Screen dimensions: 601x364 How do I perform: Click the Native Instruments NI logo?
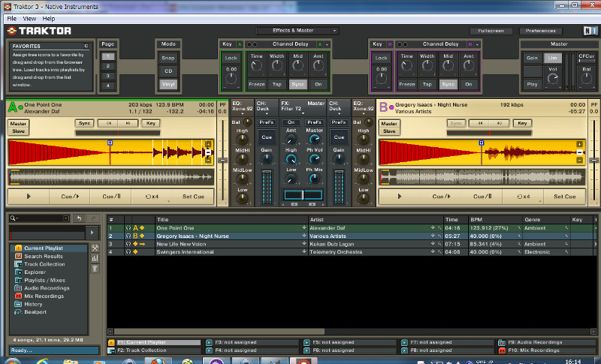(590, 31)
